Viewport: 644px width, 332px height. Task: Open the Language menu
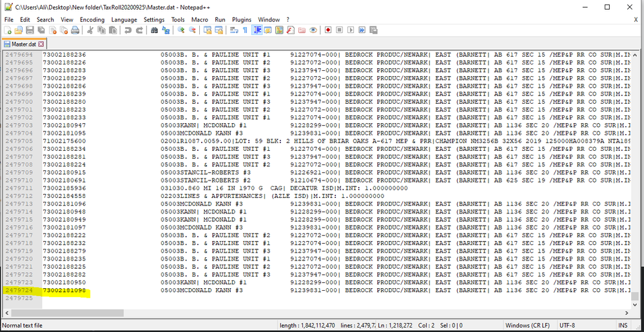[x=124, y=19]
